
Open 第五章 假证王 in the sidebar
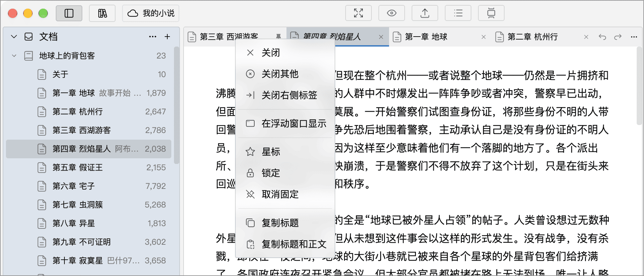click(89, 167)
